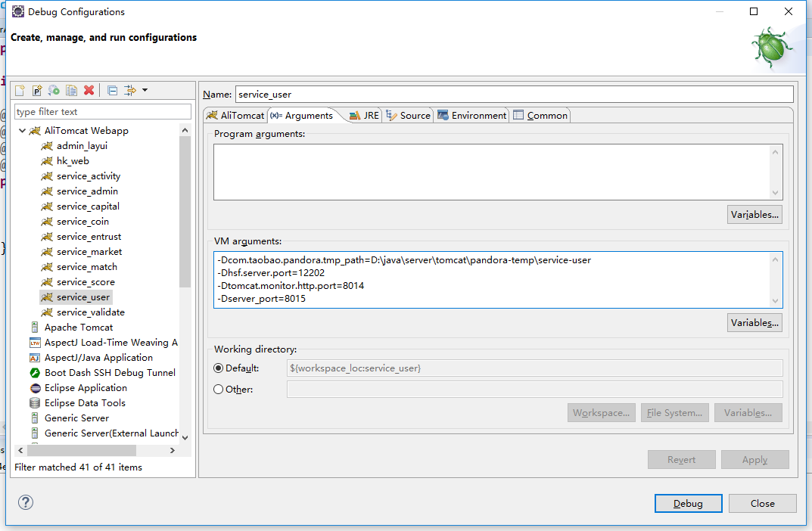Screen dimensions: 812x531
Task: Select the service_admin configuration
Action: tap(87, 191)
